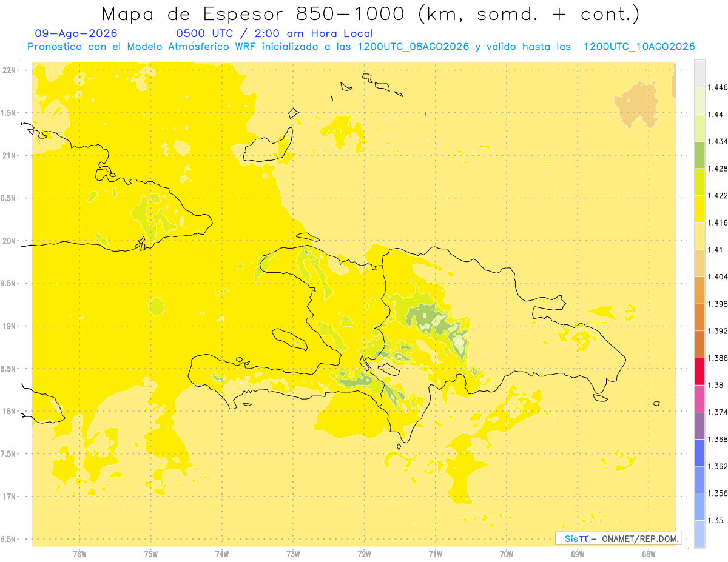Screen dimensions: 728x562
Task: Click the legend value '1.44'
Action: 716,115
